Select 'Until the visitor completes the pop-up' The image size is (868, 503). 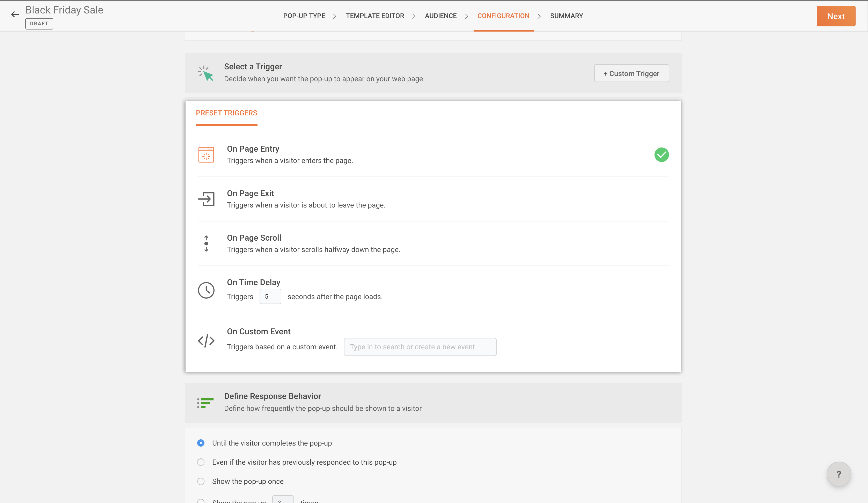point(201,443)
